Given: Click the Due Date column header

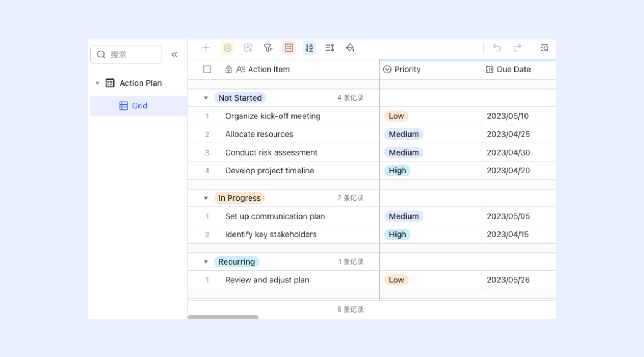Looking at the screenshot, I should [519, 70].
